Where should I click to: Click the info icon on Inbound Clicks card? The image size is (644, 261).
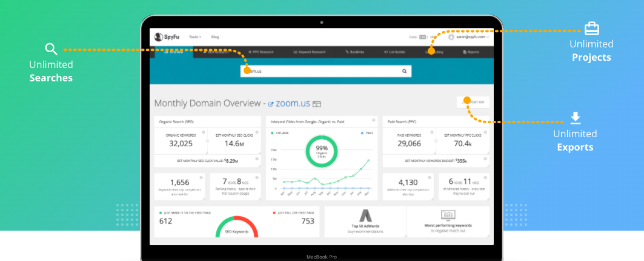[374, 121]
